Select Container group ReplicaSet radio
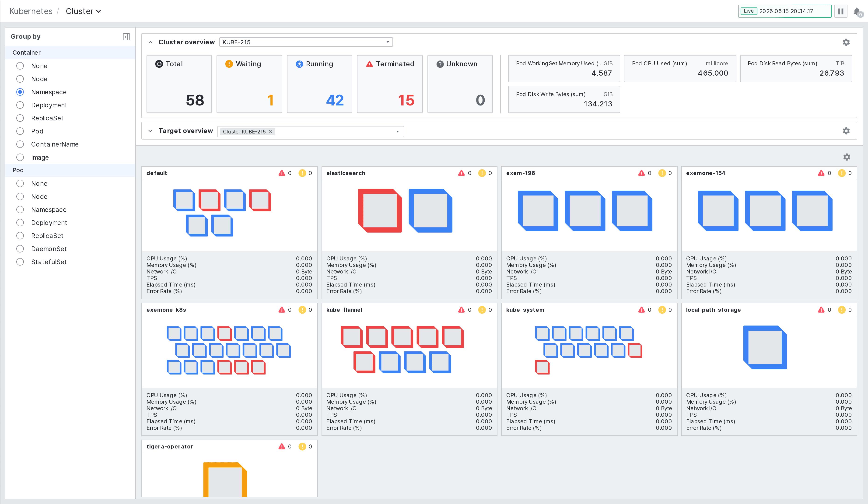Viewport: 868px width, 504px height. coord(20,118)
